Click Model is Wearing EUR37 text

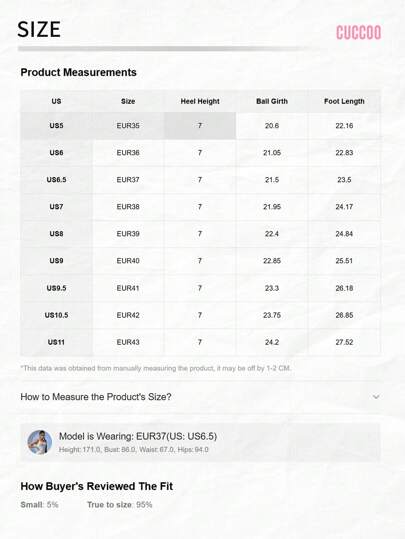click(138, 436)
